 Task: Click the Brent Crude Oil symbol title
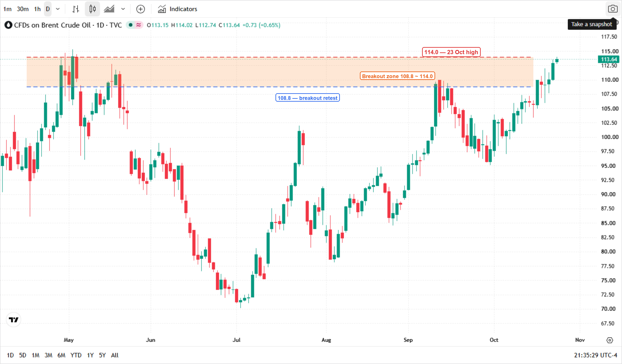[x=68, y=25]
